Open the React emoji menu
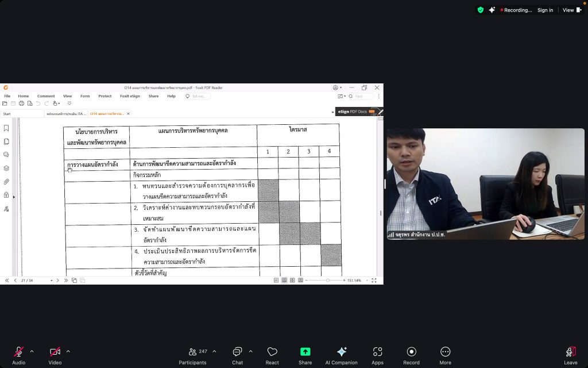Image resolution: width=588 pixels, height=368 pixels. pyautogui.click(x=272, y=355)
